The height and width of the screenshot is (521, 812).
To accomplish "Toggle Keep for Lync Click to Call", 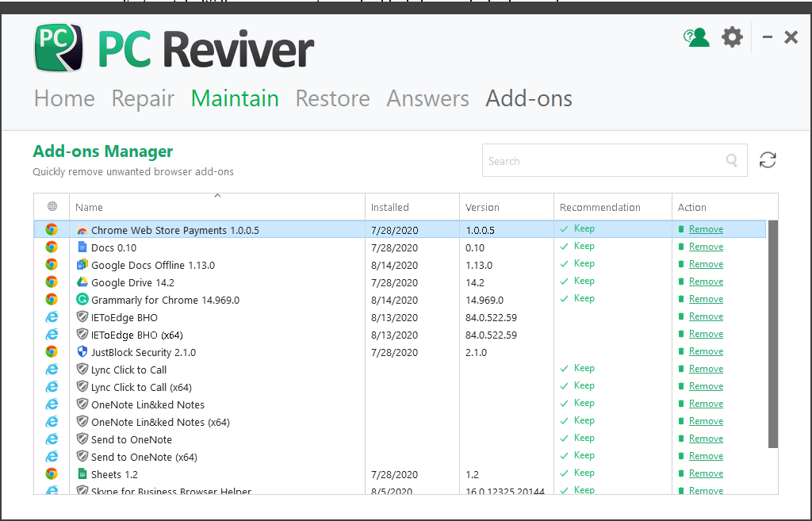I will tap(577, 368).
